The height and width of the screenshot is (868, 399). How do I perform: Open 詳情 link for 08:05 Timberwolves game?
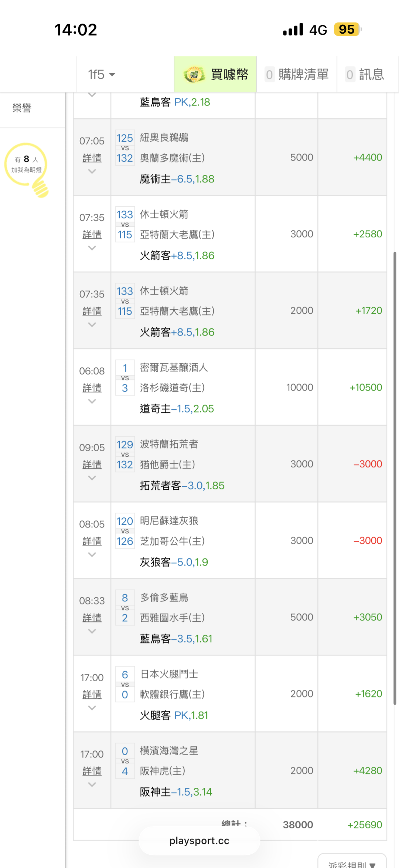[x=92, y=541]
